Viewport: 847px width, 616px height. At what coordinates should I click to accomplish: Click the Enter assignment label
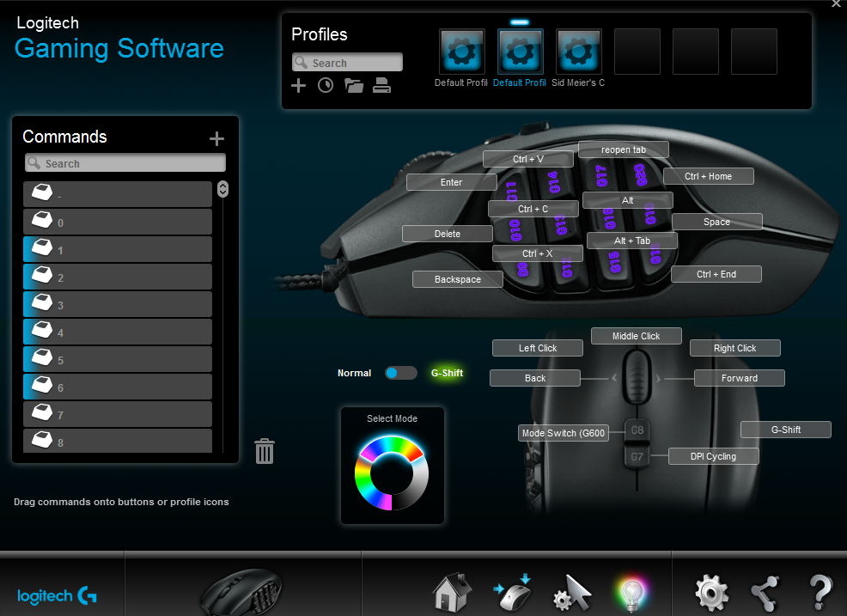[x=452, y=182]
